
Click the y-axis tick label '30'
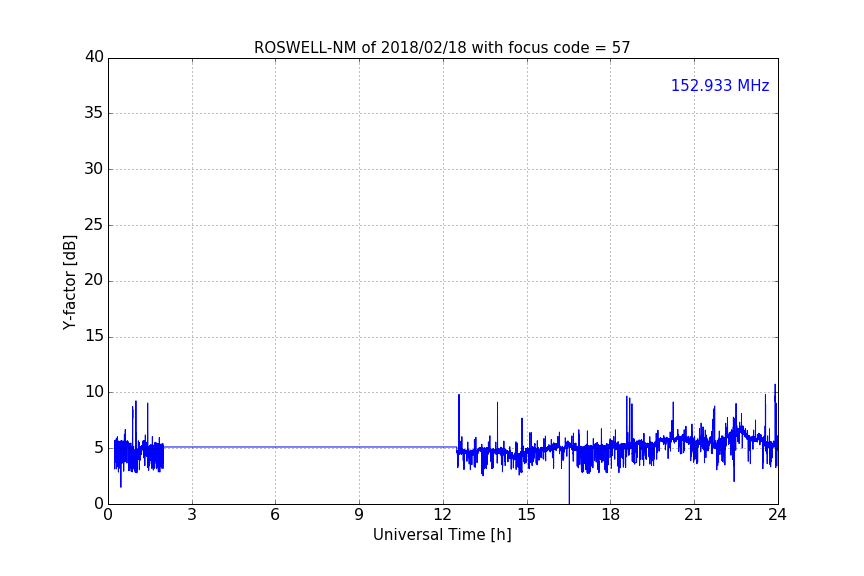(94, 169)
